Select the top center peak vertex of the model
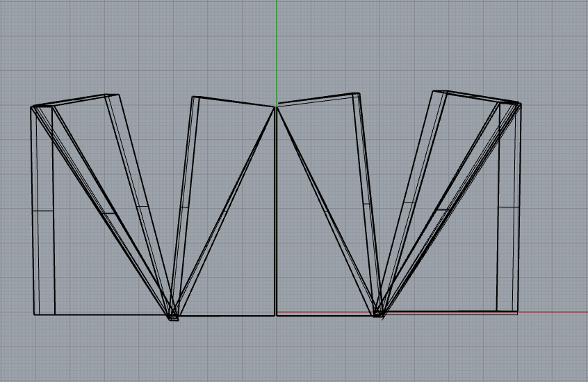 [x=277, y=106]
